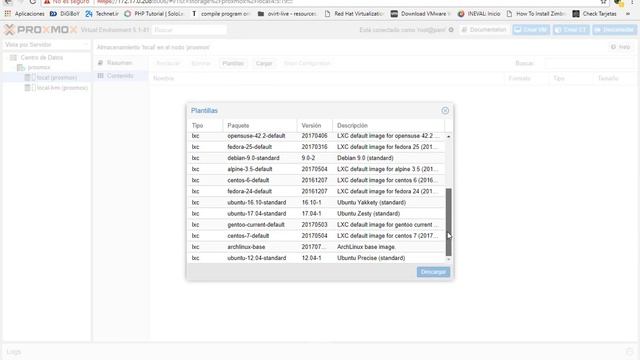Click the gear icon beside logged-in user

(x=451, y=30)
